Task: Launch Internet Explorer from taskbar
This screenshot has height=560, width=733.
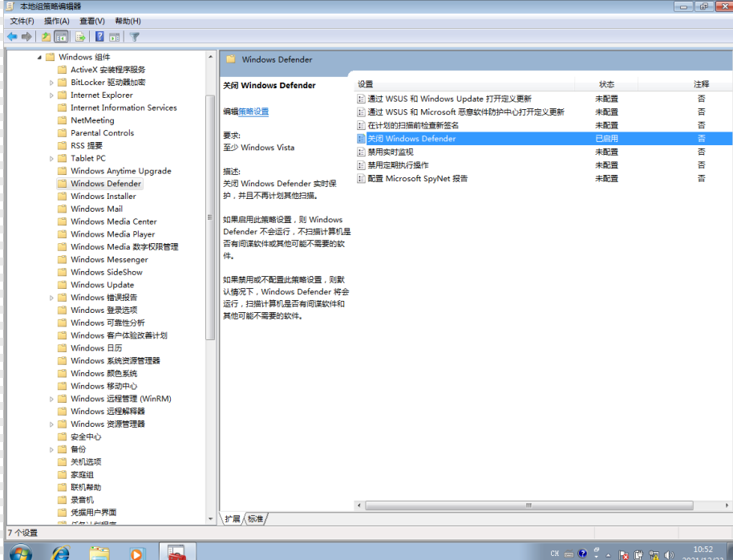Action: point(61,553)
